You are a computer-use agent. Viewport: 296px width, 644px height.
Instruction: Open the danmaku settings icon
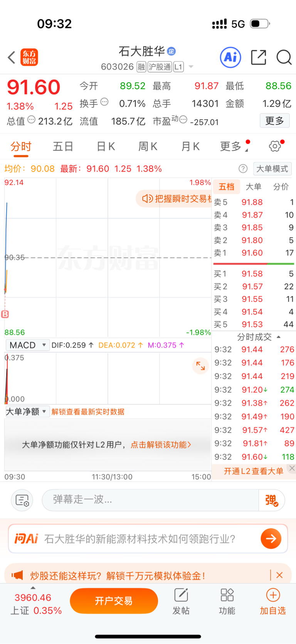[22, 500]
